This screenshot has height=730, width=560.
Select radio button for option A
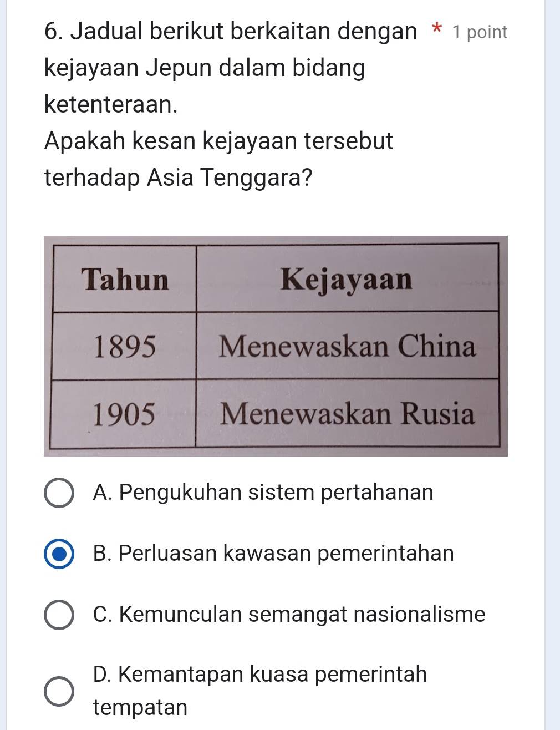pyautogui.click(x=58, y=493)
